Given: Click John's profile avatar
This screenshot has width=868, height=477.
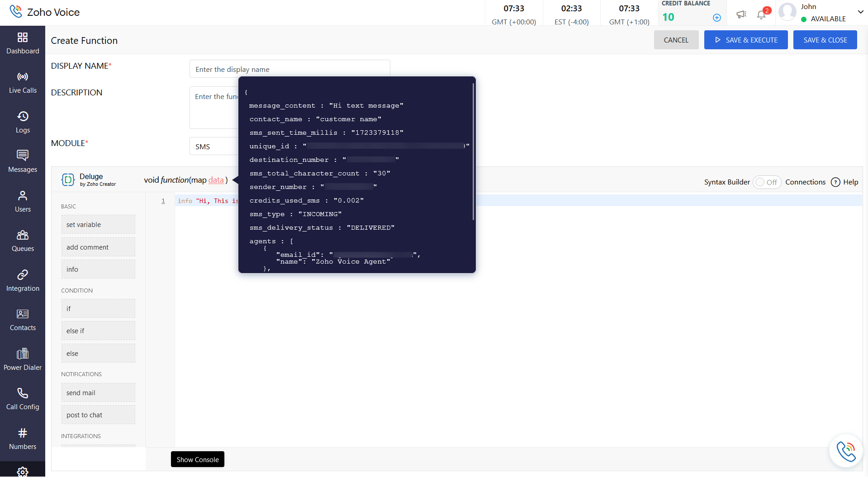Looking at the screenshot, I should [x=787, y=12].
